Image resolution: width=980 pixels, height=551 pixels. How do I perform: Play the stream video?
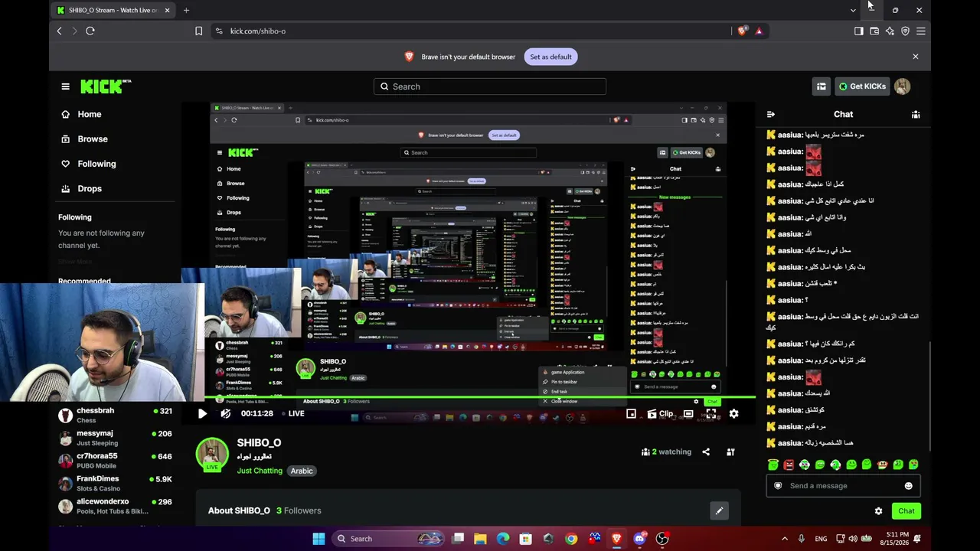[x=202, y=413]
